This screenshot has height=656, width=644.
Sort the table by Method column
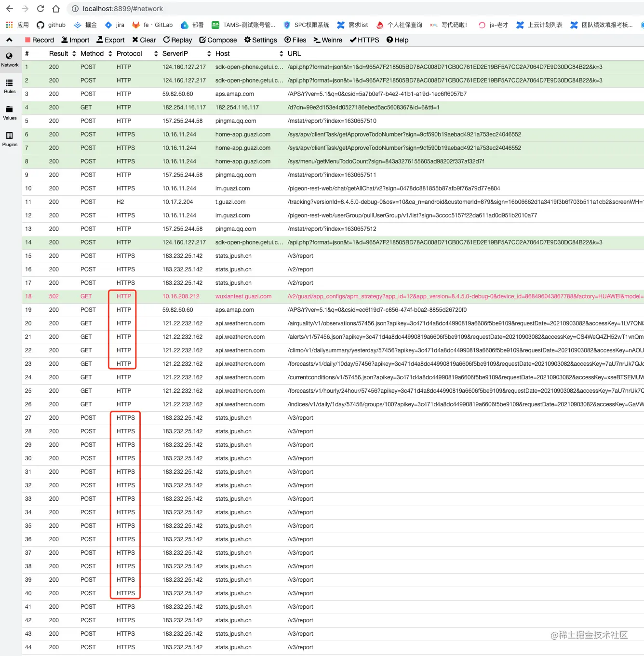click(96, 54)
